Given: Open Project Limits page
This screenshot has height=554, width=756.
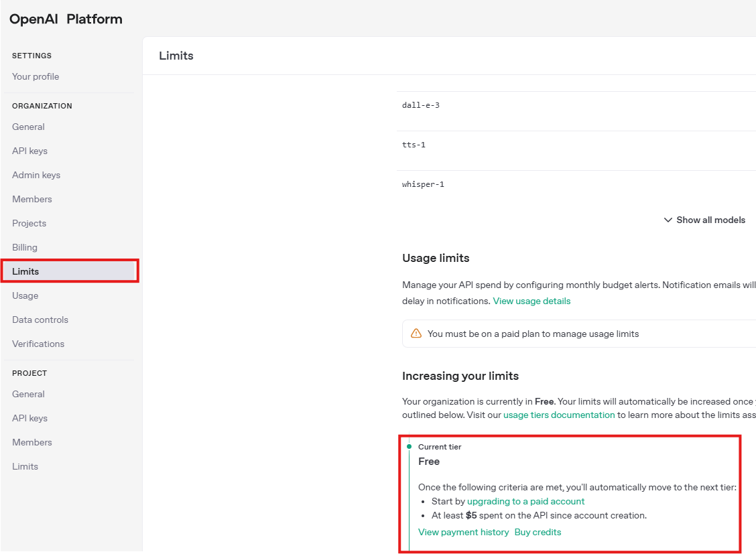Looking at the screenshot, I should (x=25, y=466).
